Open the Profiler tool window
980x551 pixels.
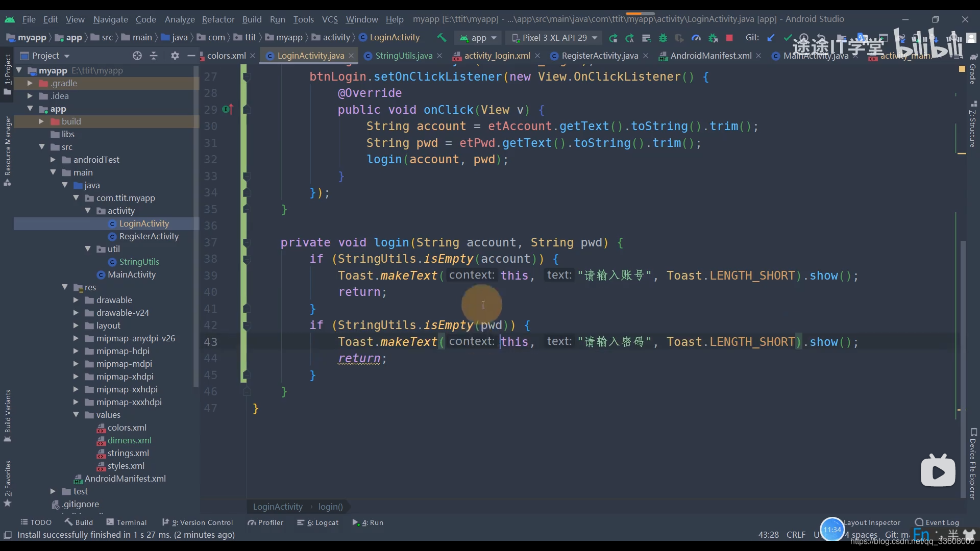pos(265,522)
